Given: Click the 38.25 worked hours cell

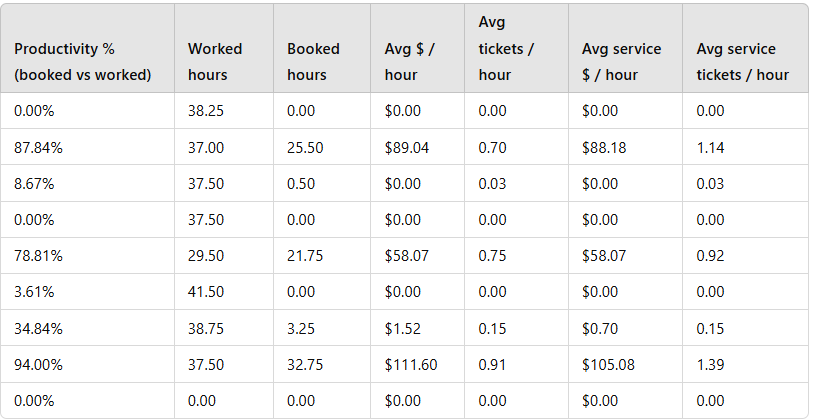Looking at the screenshot, I should [223, 111].
